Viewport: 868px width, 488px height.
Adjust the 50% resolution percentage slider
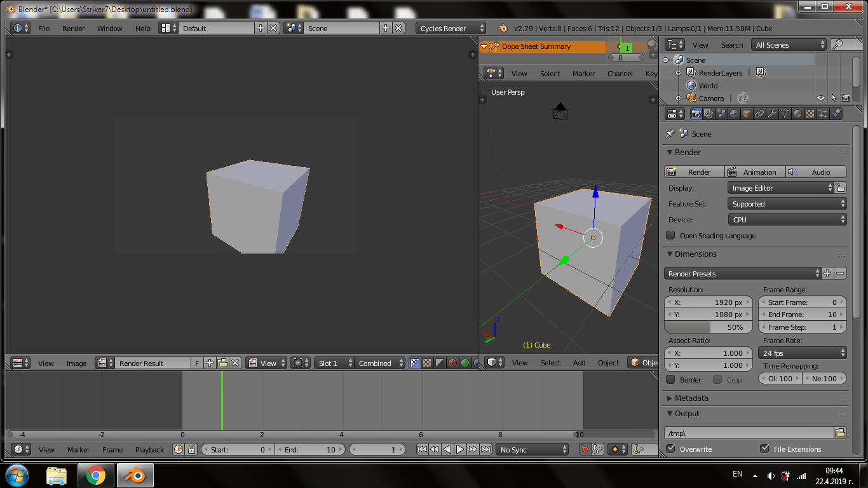(708, 327)
